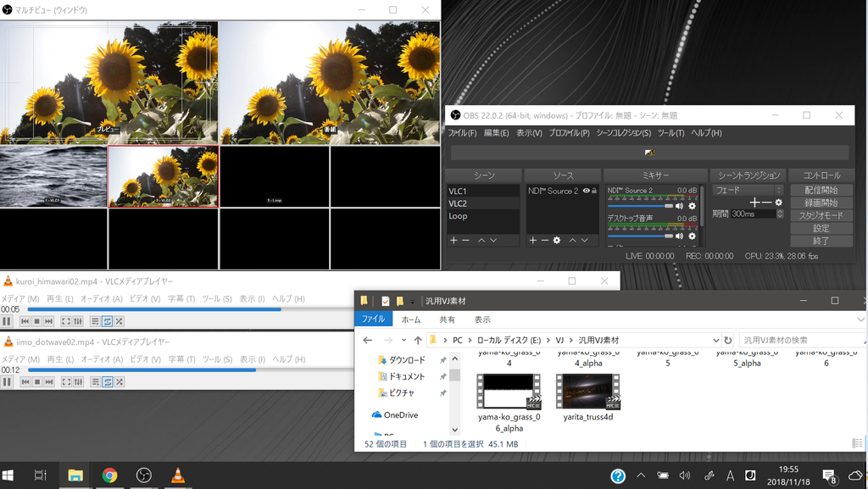This screenshot has height=489, width=868.
Task: Open extended settings in kuroi_himawari02 VLC
Action: (x=78, y=321)
